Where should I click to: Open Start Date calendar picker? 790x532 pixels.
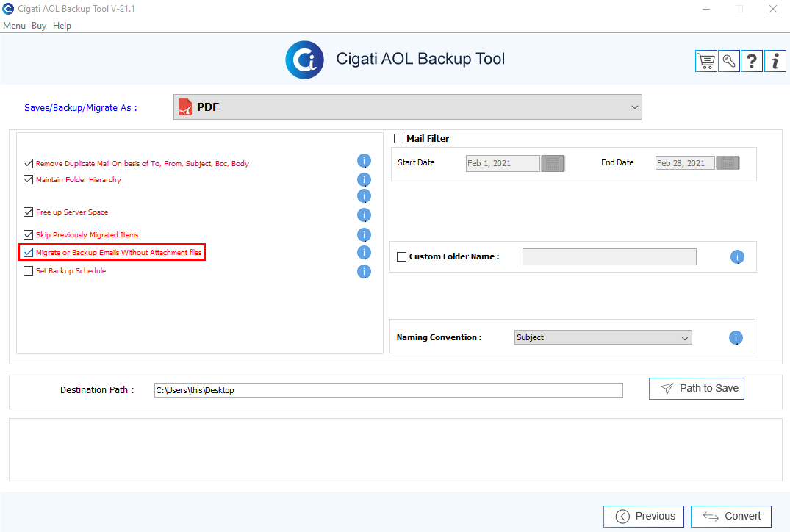pyautogui.click(x=553, y=163)
